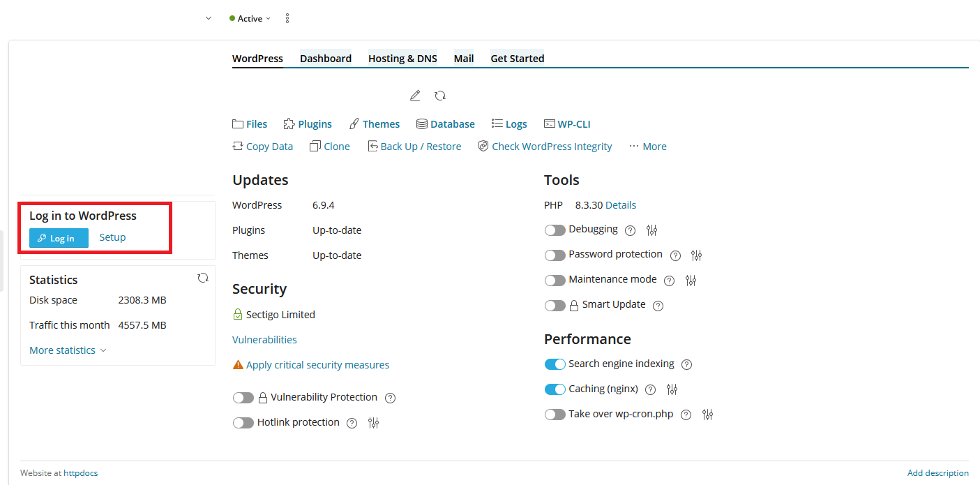This screenshot has width=980, height=485.
Task: Click the refresh icon beside the pencil
Action: [440, 96]
